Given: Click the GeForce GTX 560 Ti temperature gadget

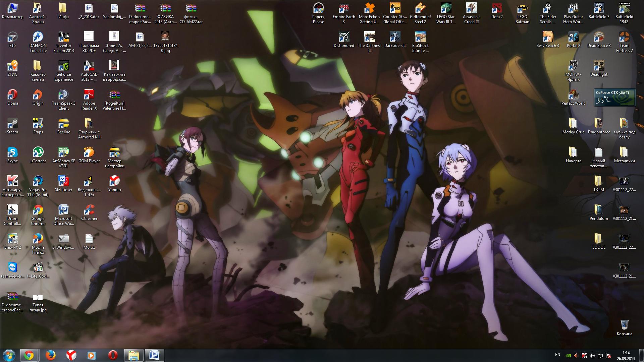Looking at the screenshot, I should [614, 98].
